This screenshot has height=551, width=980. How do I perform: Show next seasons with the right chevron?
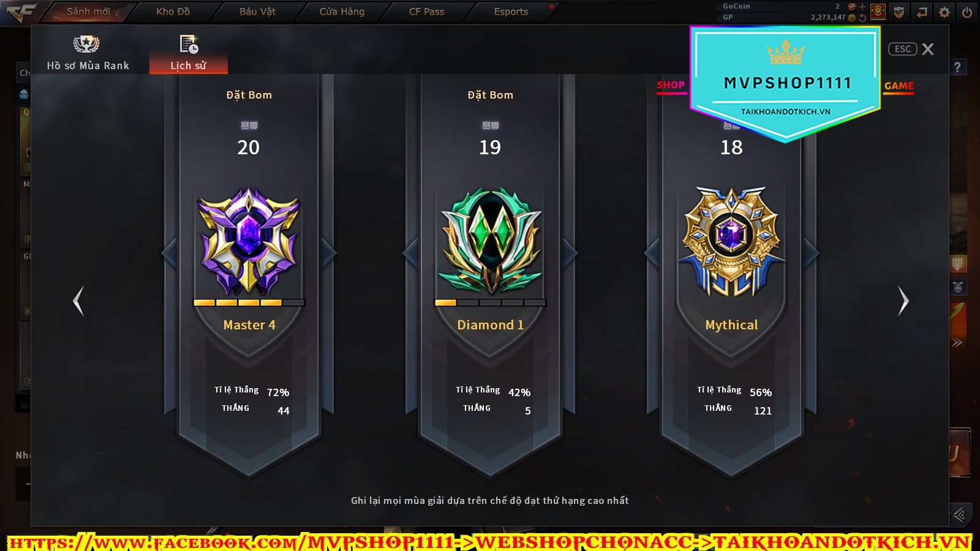click(903, 301)
